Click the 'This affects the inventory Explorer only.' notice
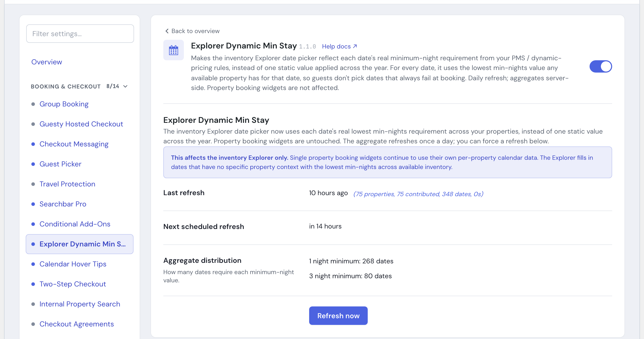Screen dimensions: 644x339 pyautogui.click(x=388, y=162)
